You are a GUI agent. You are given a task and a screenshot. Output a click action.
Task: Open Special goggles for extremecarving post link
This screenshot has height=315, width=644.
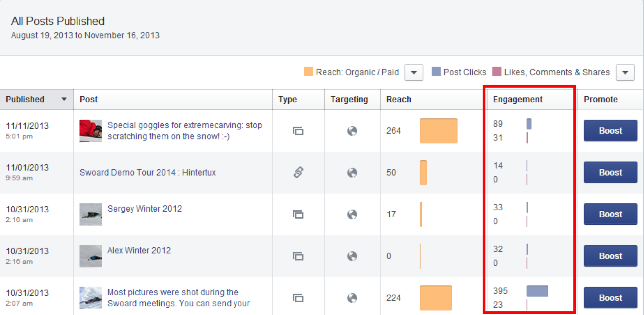tap(185, 131)
